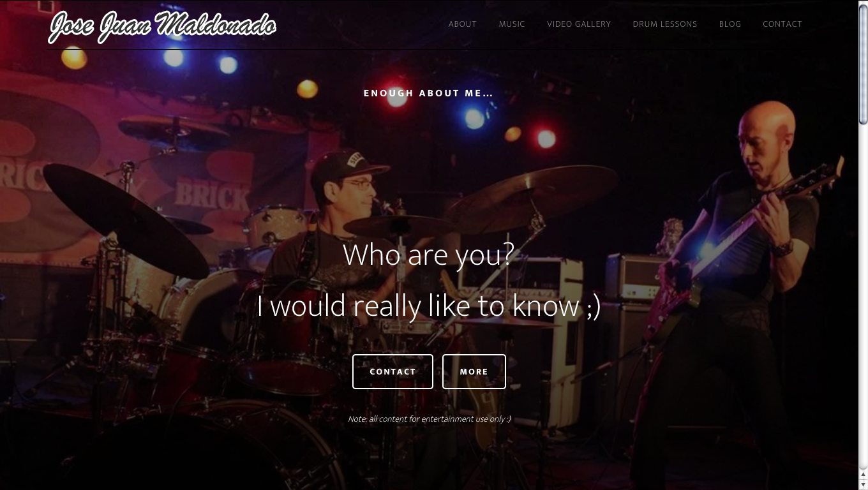Click the outlined CONTACT button
The width and height of the screenshot is (868, 490).
click(x=393, y=371)
